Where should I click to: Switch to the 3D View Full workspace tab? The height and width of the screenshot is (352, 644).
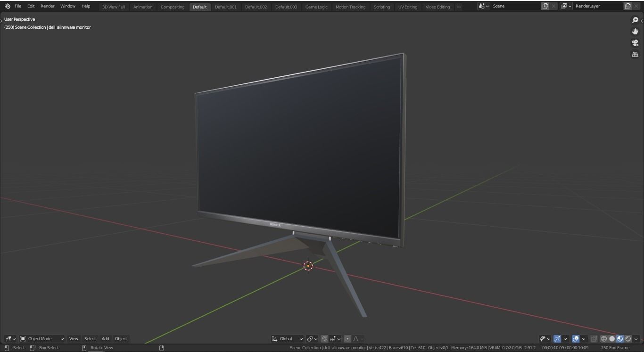tap(114, 7)
